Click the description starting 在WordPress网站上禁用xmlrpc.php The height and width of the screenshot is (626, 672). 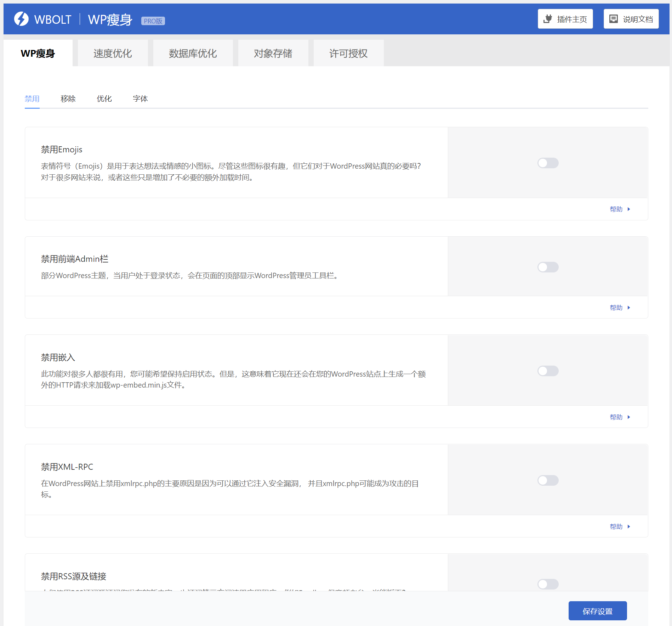point(230,489)
